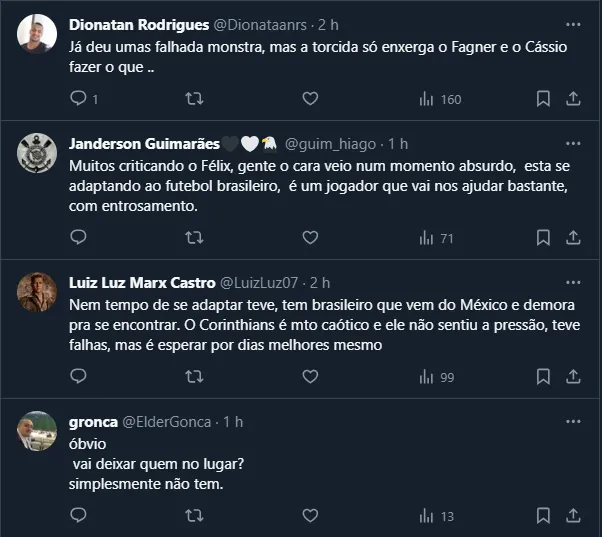The image size is (602, 537).
Task: Open more options on Dionatan's tweet
Action: click(573, 23)
